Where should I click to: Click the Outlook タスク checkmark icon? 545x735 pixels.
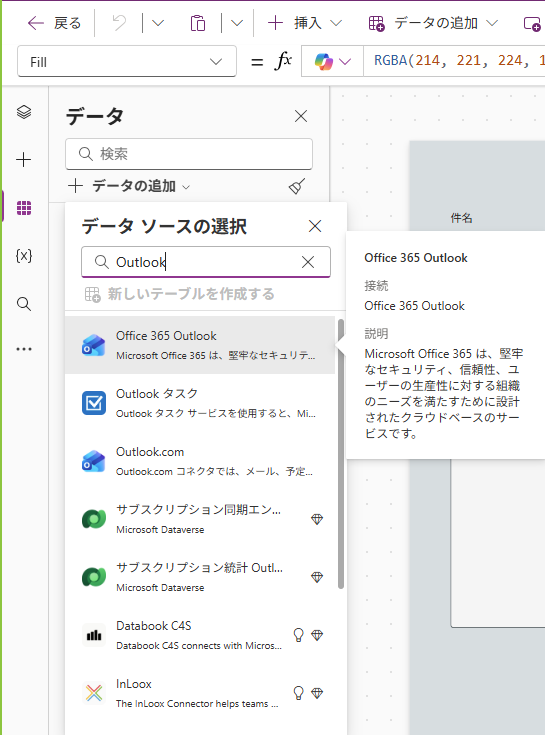(94, 403)
